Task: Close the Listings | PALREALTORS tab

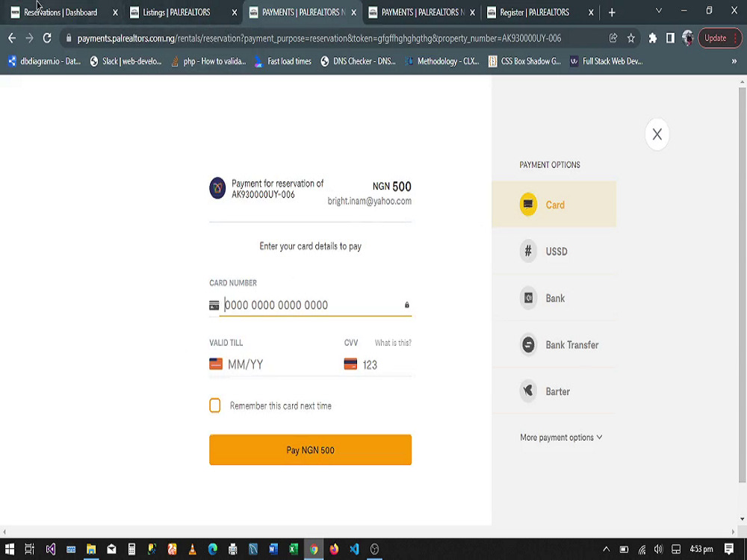Action: [234, 13]
